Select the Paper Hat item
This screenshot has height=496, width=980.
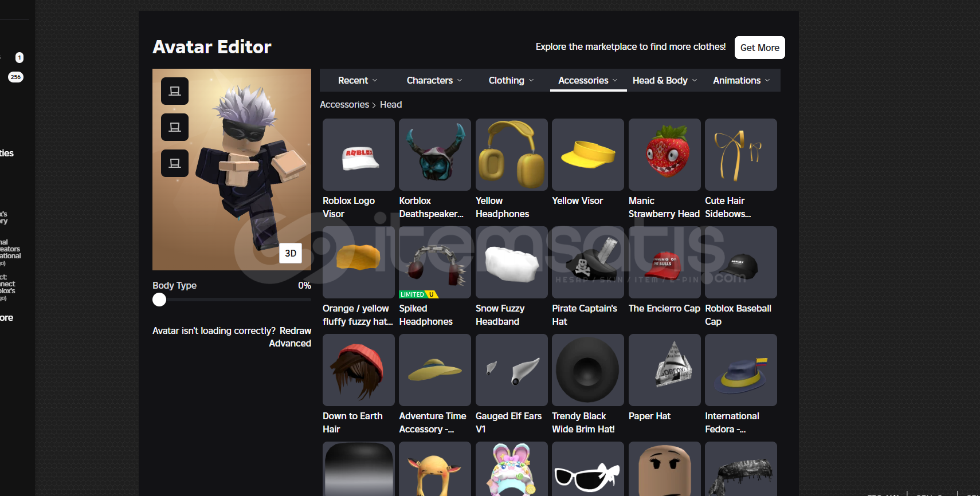tap(665, 370)
